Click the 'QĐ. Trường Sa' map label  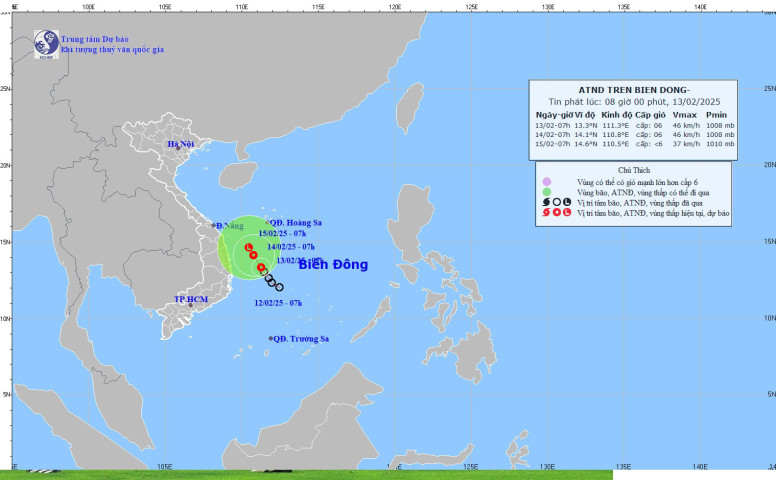coord(301,339)
